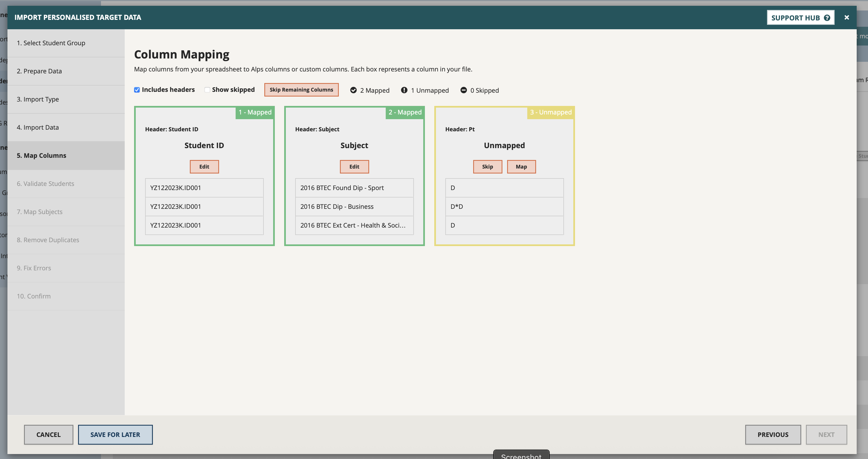Click the '1 Unmapped' count text

(430, 90)
